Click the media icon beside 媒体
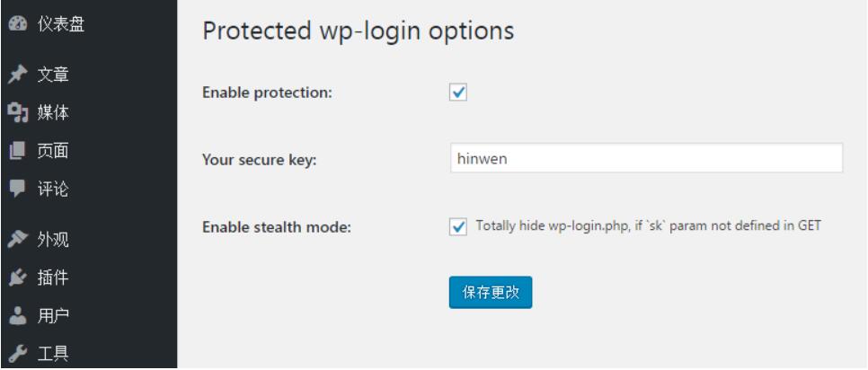Viewport: 868px width, 370px height. click(x=17, y=113)
